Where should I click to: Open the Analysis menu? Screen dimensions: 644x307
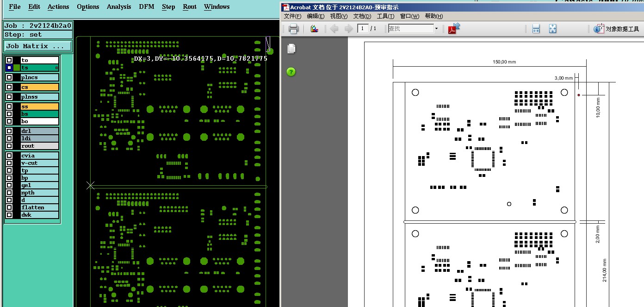119,6
